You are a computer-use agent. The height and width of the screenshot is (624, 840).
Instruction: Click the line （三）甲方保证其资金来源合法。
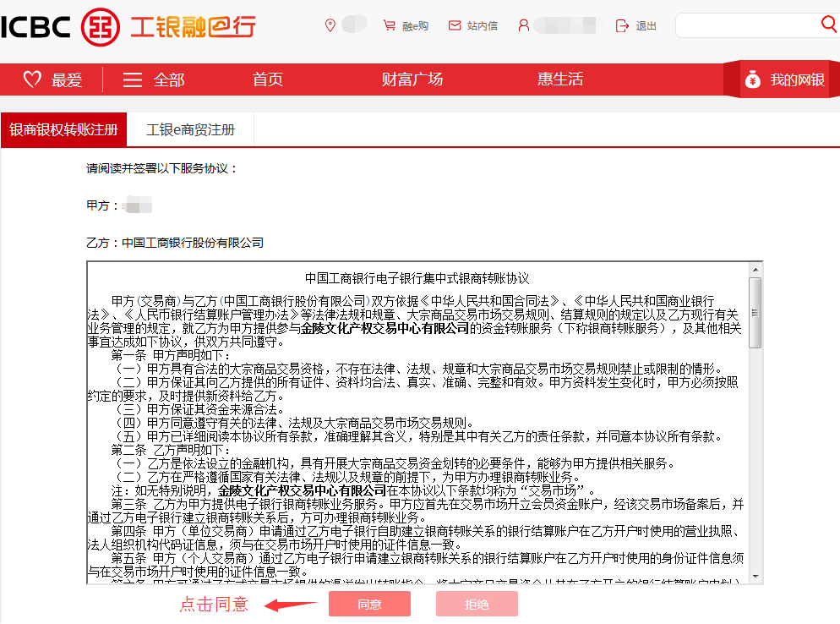[x=200, y=409]
